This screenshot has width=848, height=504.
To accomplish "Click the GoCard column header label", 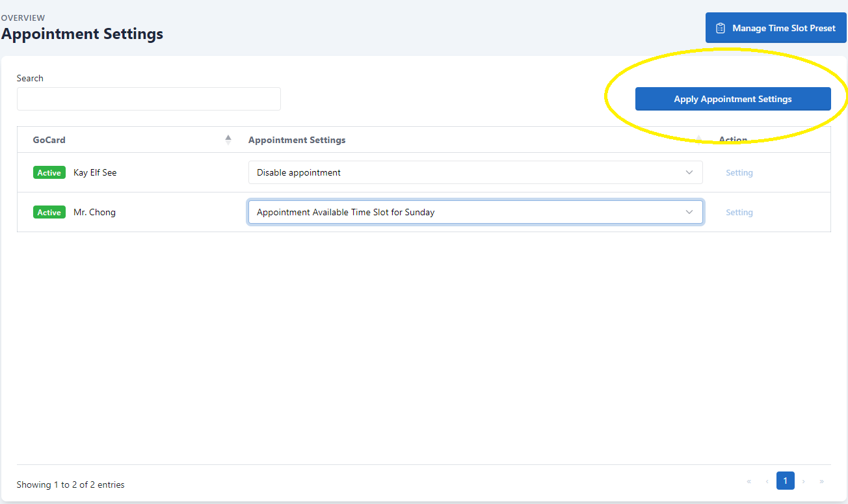I will (49, 140).
